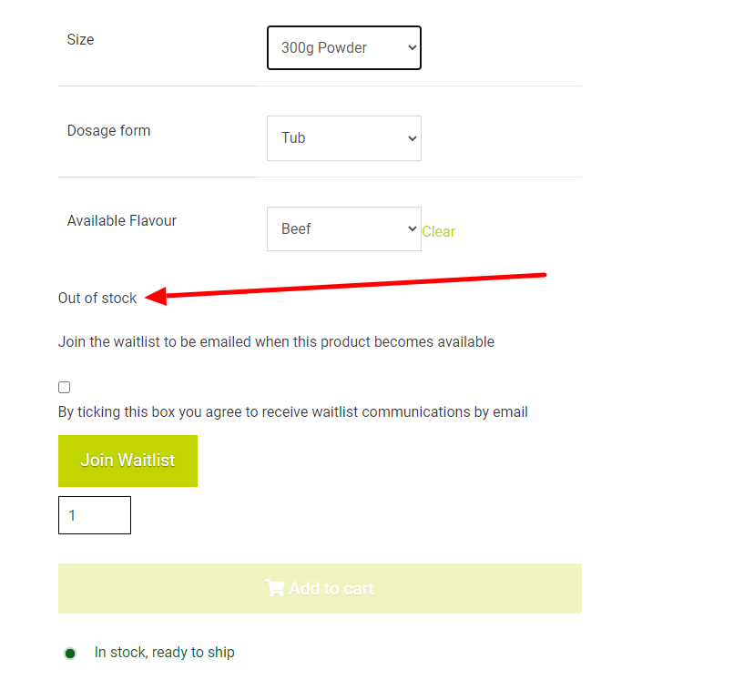The height and width of the screenshot is (700, 734).
Task: Click the waitlist consent agreement text
Action: [293, 411]
